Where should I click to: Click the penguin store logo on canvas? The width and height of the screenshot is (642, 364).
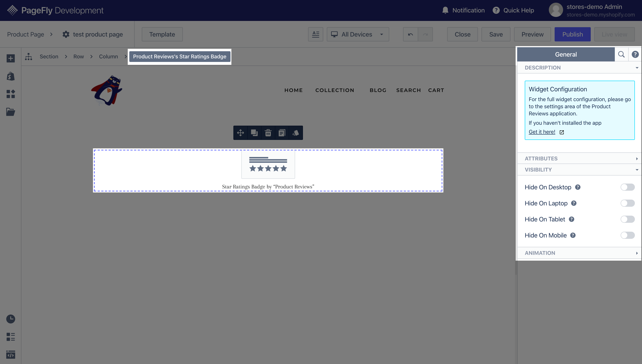pyautogui.click(x=107, y=90)
